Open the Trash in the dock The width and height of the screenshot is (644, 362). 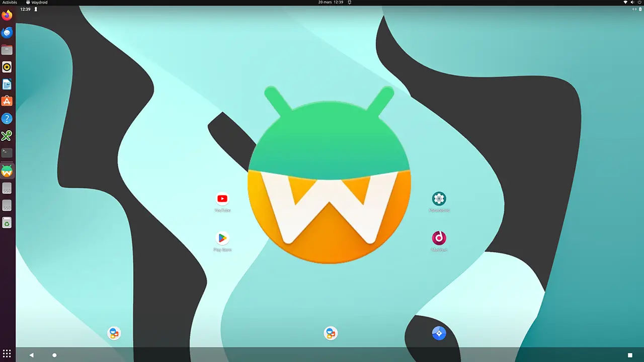(x=7, y=223)
